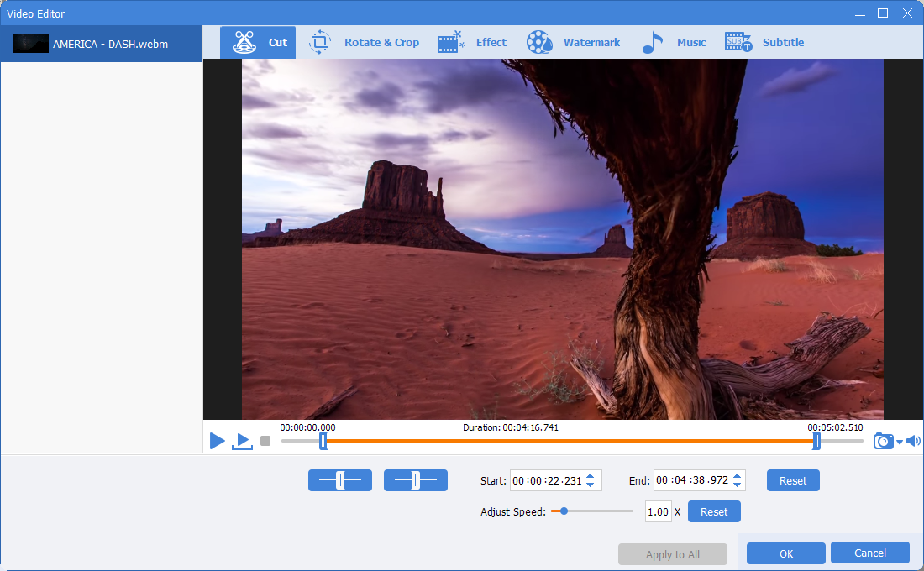Image resolution: width=924 pixels, height=571 pixels.
Task: Click the set start point trim button
Action: 340,480
